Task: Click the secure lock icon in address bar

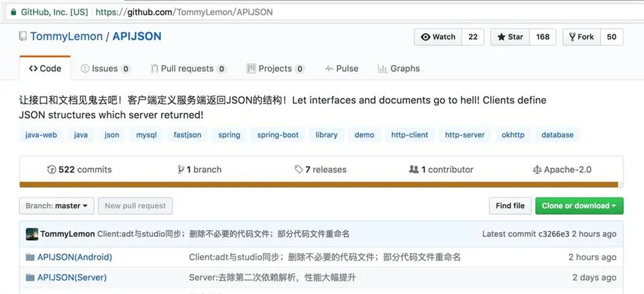Action: tap(13, 12)
